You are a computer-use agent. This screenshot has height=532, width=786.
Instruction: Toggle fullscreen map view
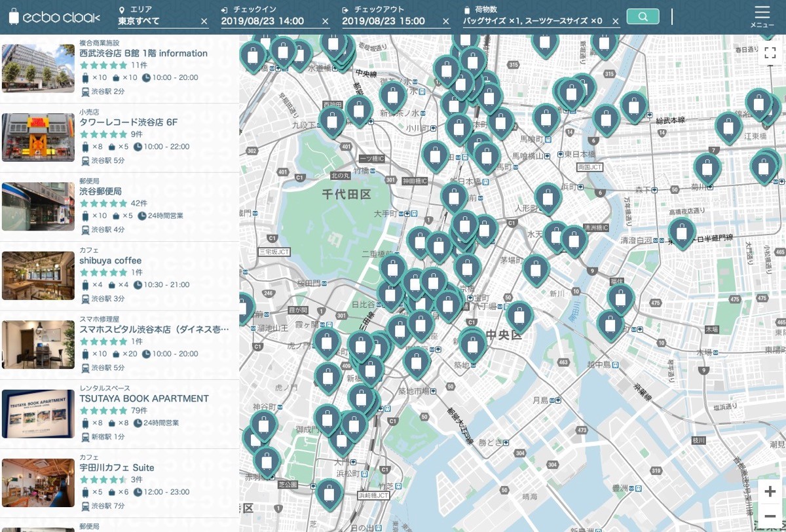point(770,53)
